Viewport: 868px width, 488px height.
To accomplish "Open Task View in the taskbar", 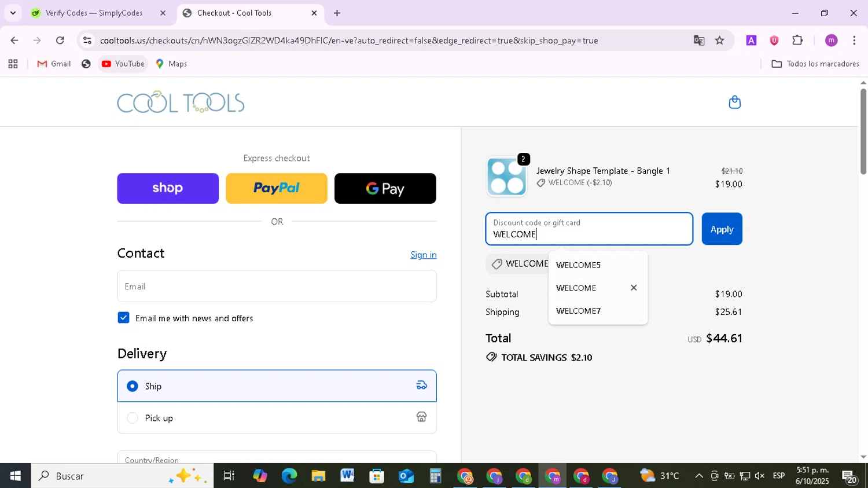I will click(229, 476).
